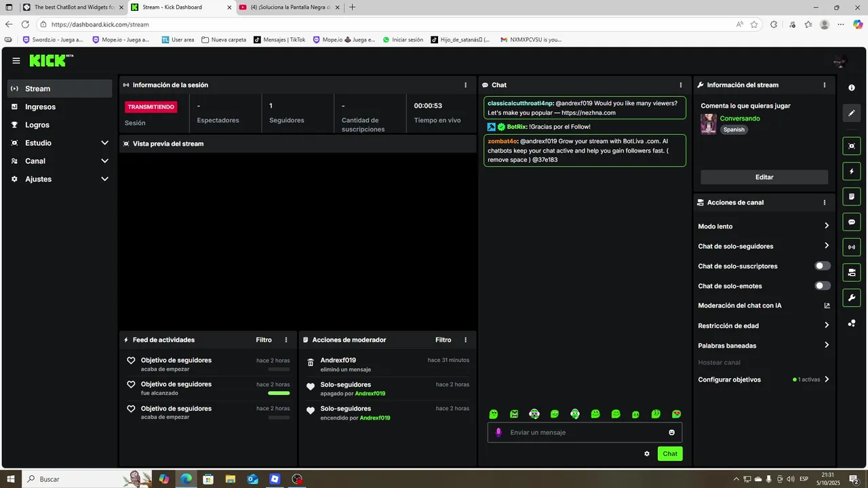Viewport: 868px width, 488px height.
Task: Go to Logros in left sidebar
Action: tap(60, 125)
